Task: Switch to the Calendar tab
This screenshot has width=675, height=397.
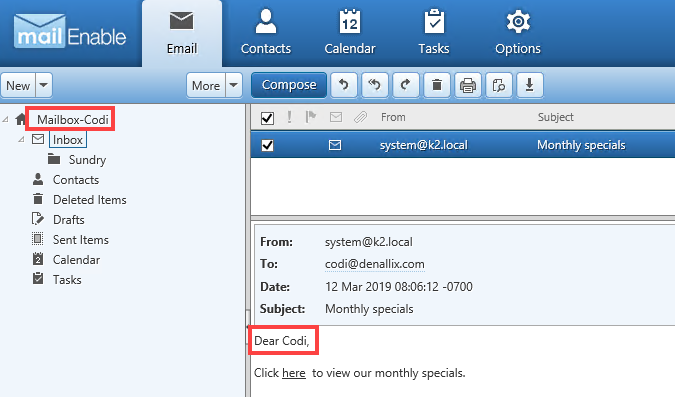Action: point(350,33)
